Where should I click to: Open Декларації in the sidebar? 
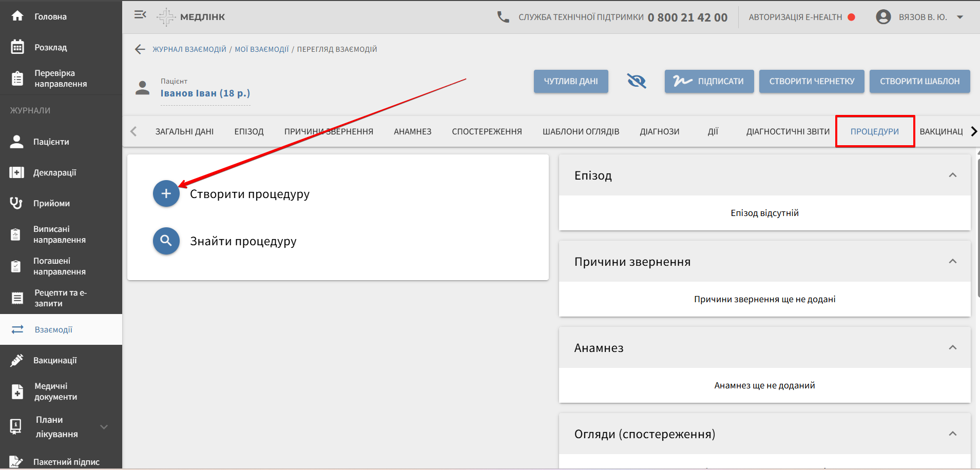click(17, 172)
